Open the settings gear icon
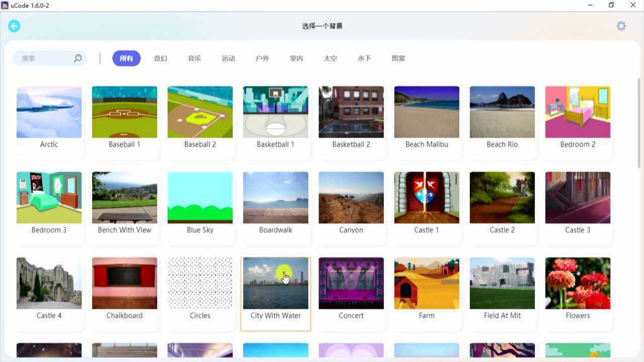The image size is (644, 362). click(x=621, y=26)
